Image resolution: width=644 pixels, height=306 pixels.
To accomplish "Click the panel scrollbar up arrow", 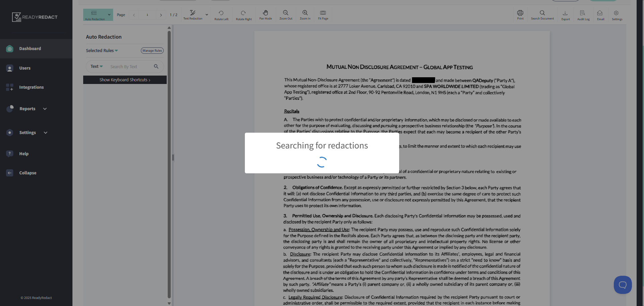I will coord(169,28).
